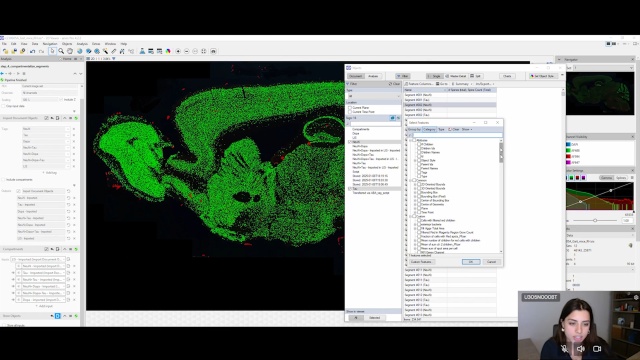Image resolution: width=640 pixels, height=360 pixels.
Task: Click the zoom-out minus circle icon
Action: tap(187, 51)
